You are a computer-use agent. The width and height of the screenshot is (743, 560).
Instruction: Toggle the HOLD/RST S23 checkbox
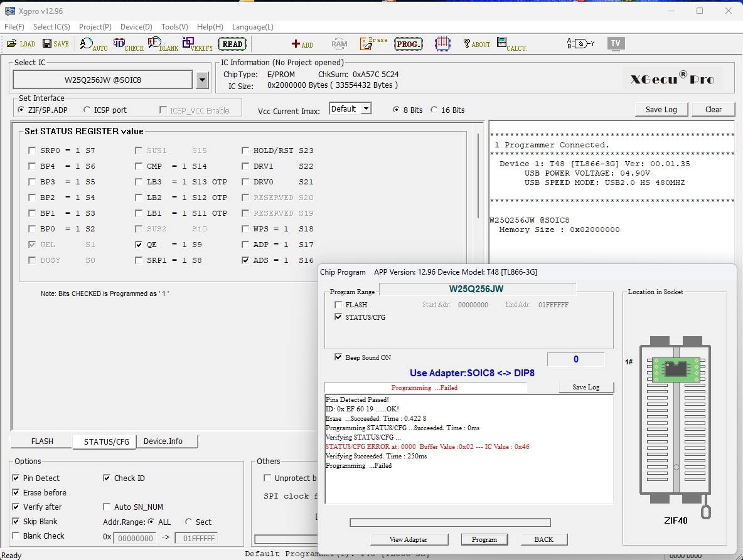pos(245,151)
